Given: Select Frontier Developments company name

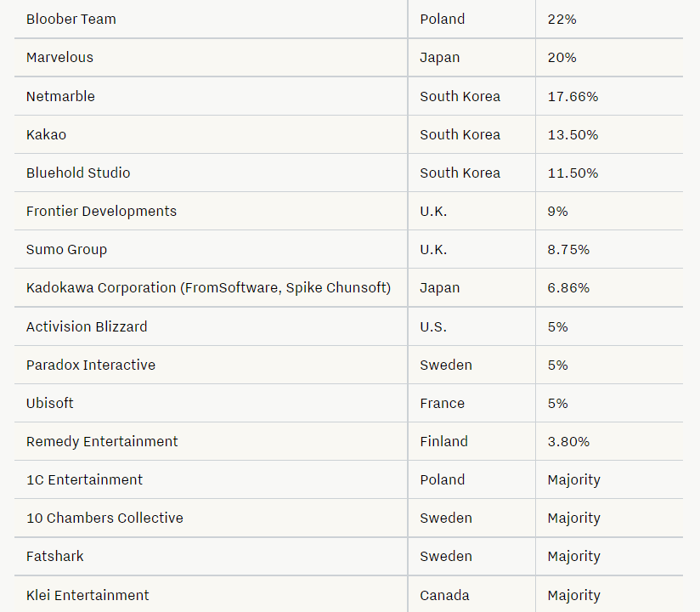Looking at the screenshot, I should click(x=101, y=211).
